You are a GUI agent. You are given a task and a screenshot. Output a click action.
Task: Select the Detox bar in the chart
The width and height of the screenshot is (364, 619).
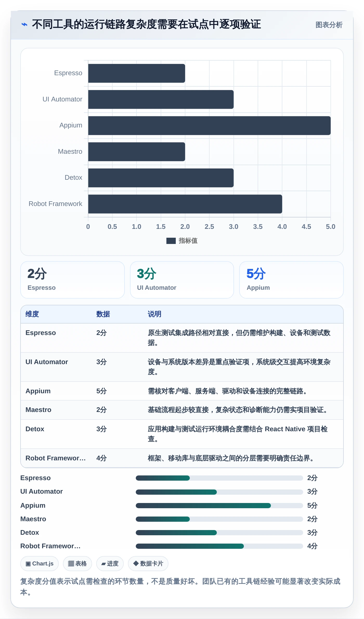pyautogui.click(x=161, y=178)
